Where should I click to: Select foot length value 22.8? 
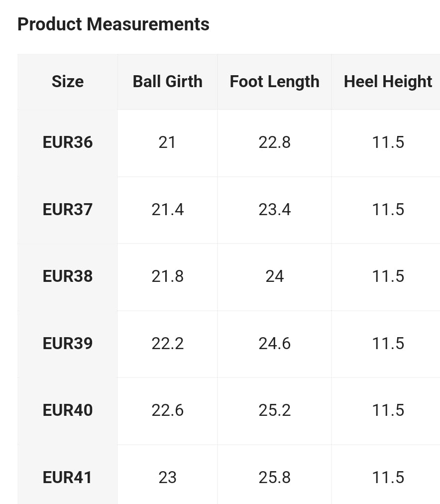click(x=275, y=142)
